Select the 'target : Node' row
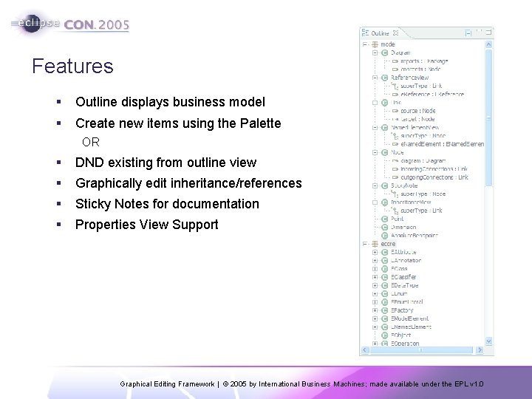The image size is (532, 399). [414, 119]
